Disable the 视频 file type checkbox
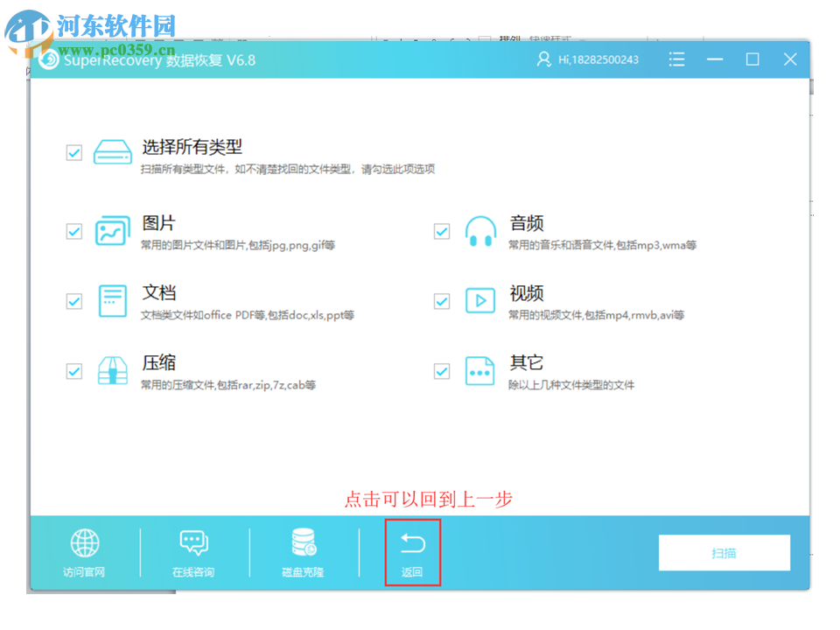The image size is (840, 630). pos(442,302)
